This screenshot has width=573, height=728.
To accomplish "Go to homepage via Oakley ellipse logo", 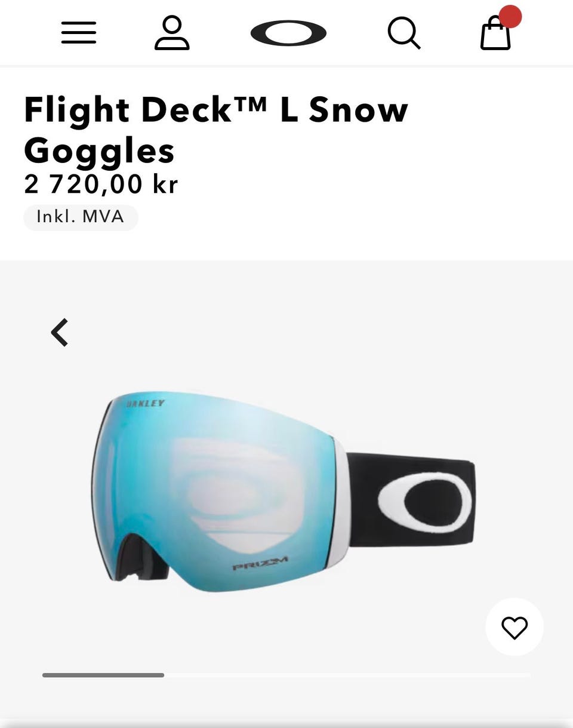I will tap(288, 33).
